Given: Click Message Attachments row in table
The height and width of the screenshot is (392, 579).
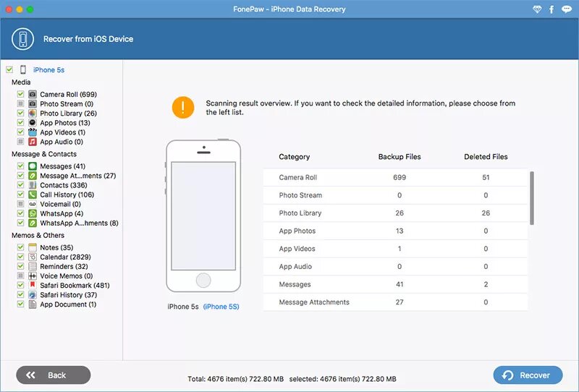Looking at the screenshot, I should 395,302.
